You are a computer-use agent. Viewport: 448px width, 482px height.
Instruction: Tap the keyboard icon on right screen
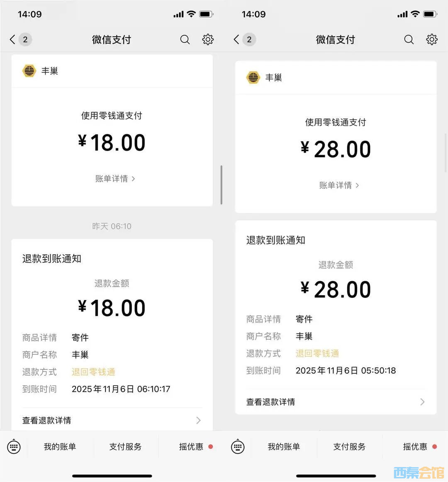point(238,447)
